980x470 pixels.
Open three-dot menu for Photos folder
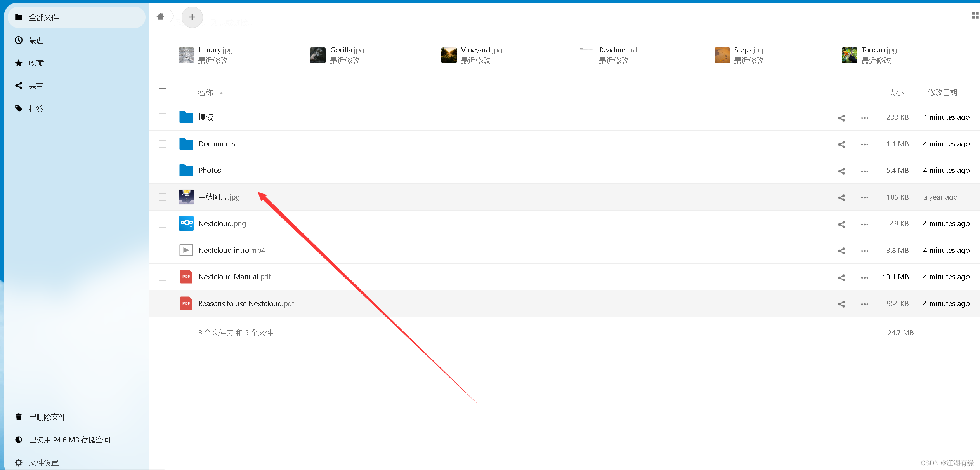pyautogui.click(x=864, y=171)
